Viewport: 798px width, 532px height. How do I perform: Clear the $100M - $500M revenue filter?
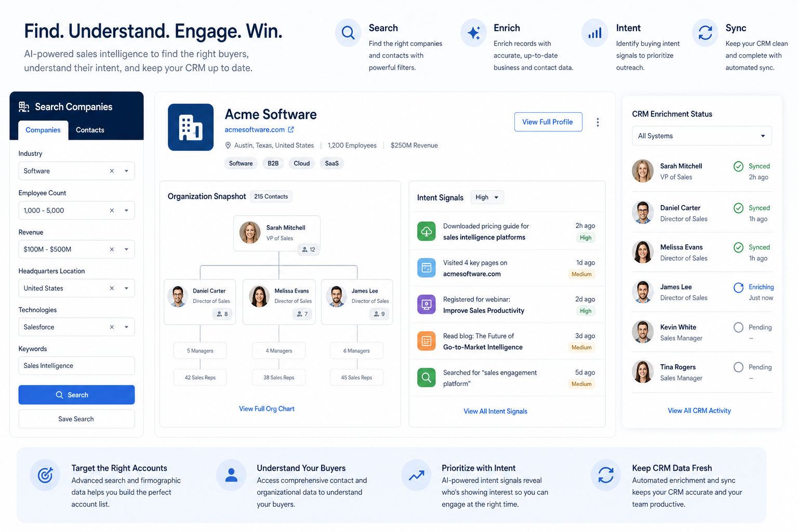point(112,249)
